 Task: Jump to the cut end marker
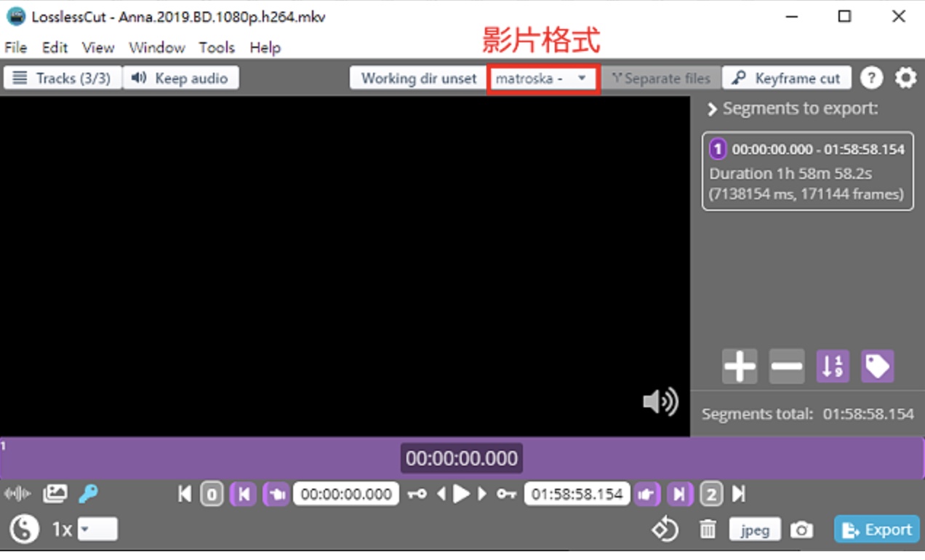pyautogui.click(x=678, y=495)
